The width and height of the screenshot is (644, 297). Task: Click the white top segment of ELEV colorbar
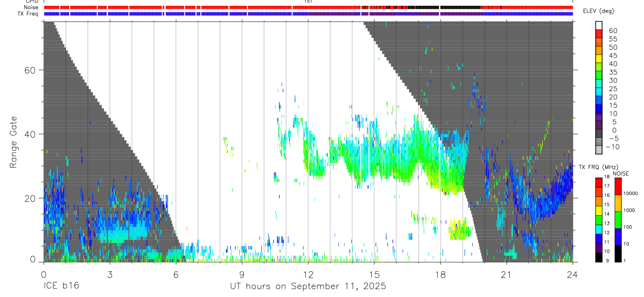[x=599, y=26]
